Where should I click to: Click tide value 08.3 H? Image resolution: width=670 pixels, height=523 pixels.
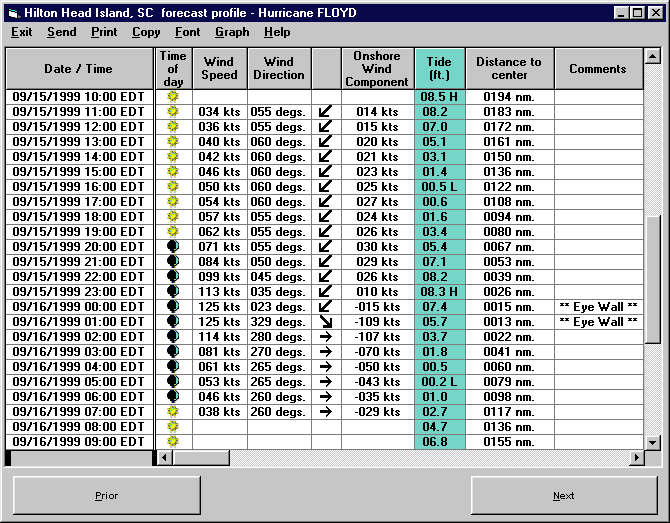click(440, 291)
